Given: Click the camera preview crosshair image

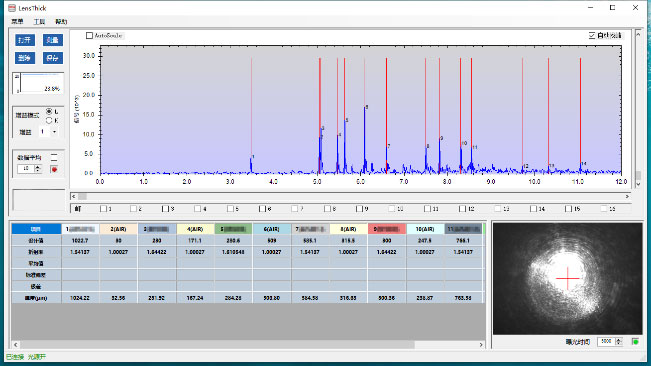Looking at the screenshot, I should (568, 278).
